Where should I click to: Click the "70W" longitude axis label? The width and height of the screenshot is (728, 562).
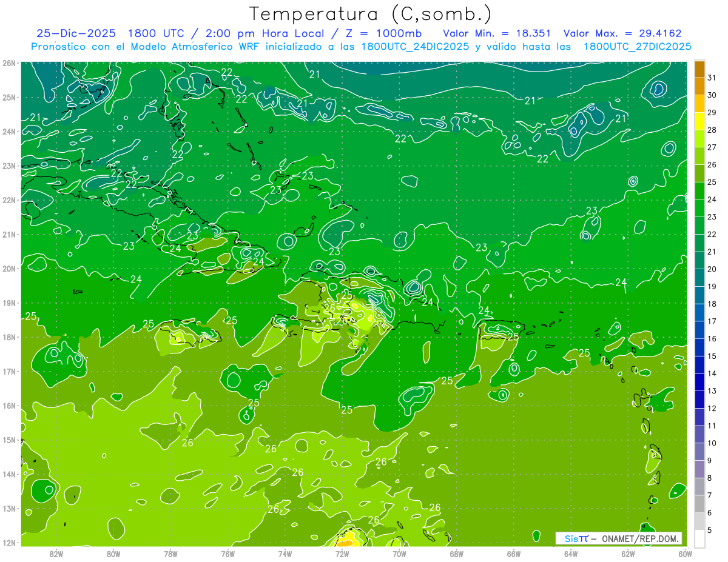pyautogui.click(x=399, y=554)
